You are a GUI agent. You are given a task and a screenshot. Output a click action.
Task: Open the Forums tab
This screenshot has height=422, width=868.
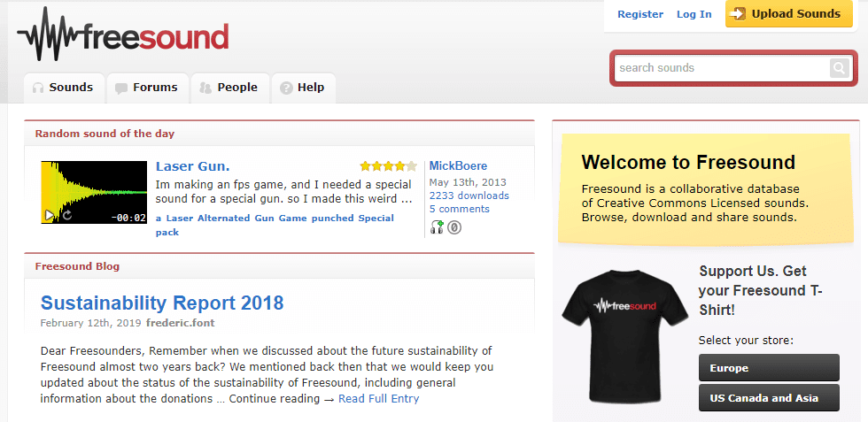(x=148, y=88)
